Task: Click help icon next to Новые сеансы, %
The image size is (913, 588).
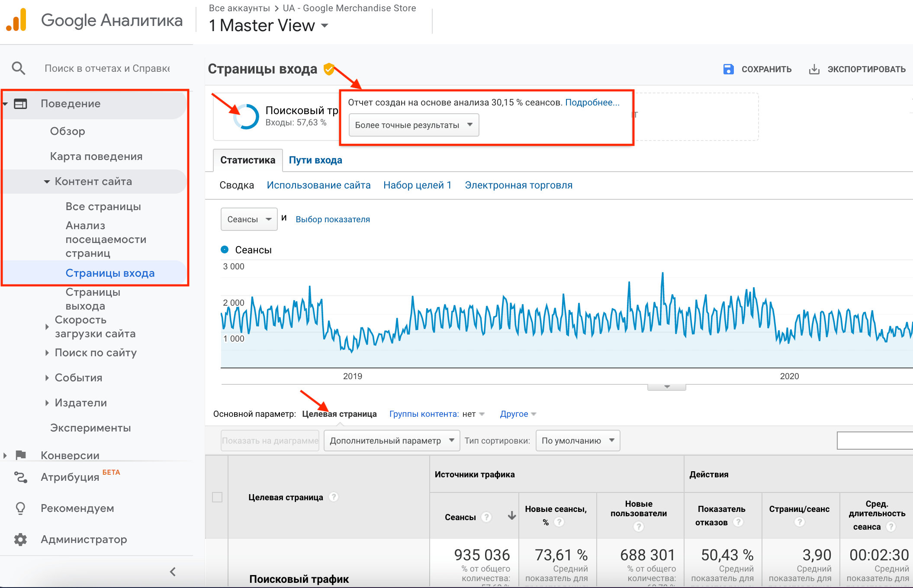Action: click(559, 522)
